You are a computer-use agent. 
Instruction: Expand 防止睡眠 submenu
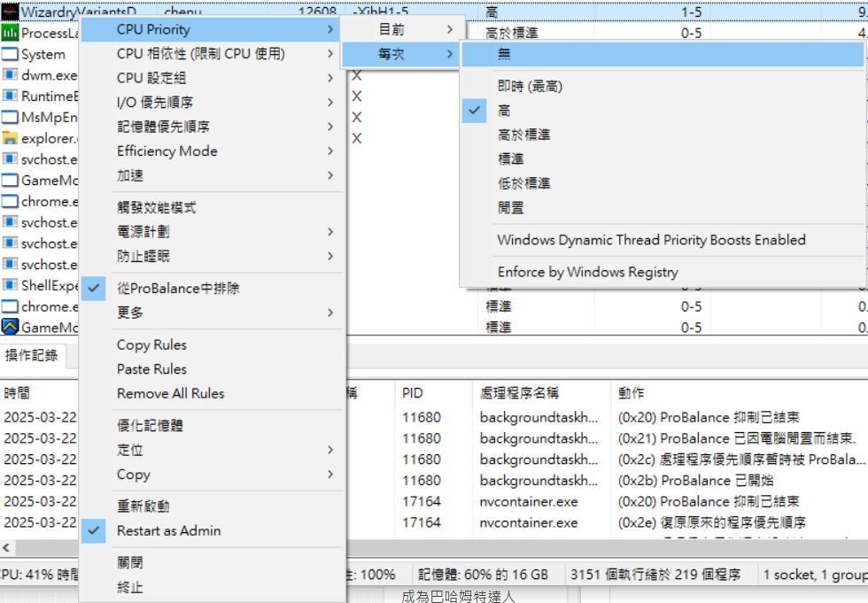[x=211, y=256]
